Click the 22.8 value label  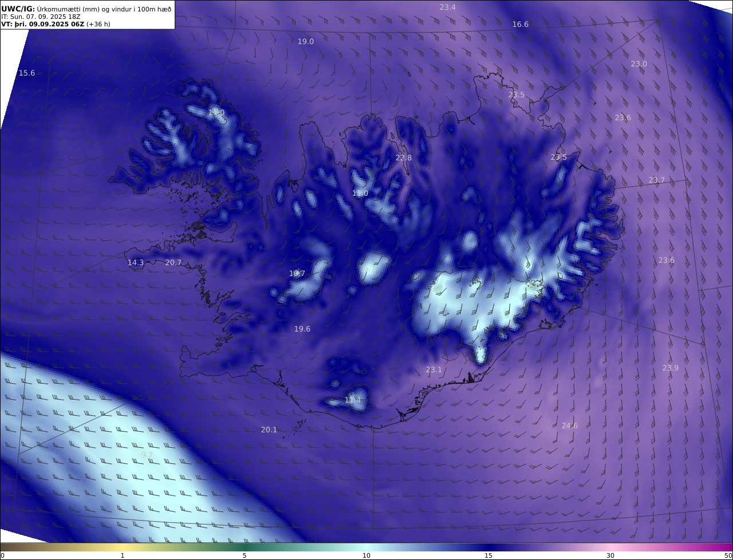[404, 157]
